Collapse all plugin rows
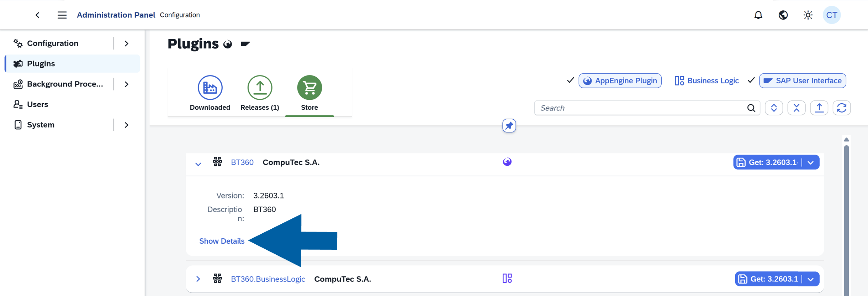This screenshot has height=296, width=868. coord(796,108)
